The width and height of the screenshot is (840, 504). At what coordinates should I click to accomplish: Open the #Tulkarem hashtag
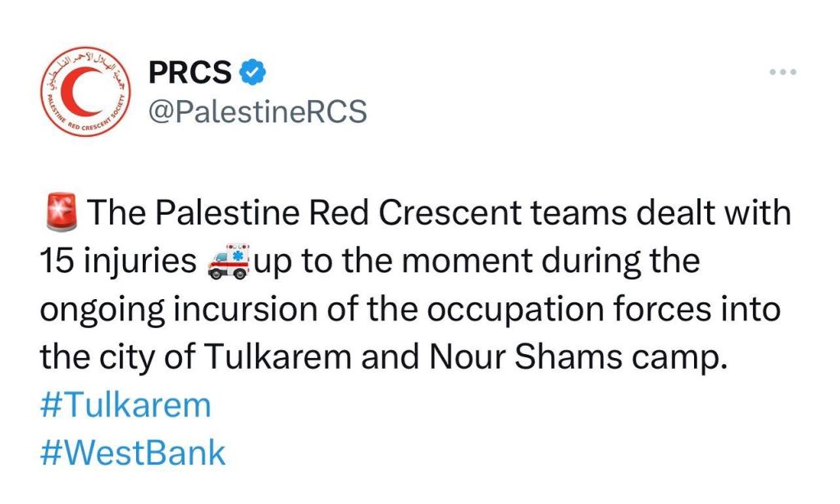pos(126,405)
